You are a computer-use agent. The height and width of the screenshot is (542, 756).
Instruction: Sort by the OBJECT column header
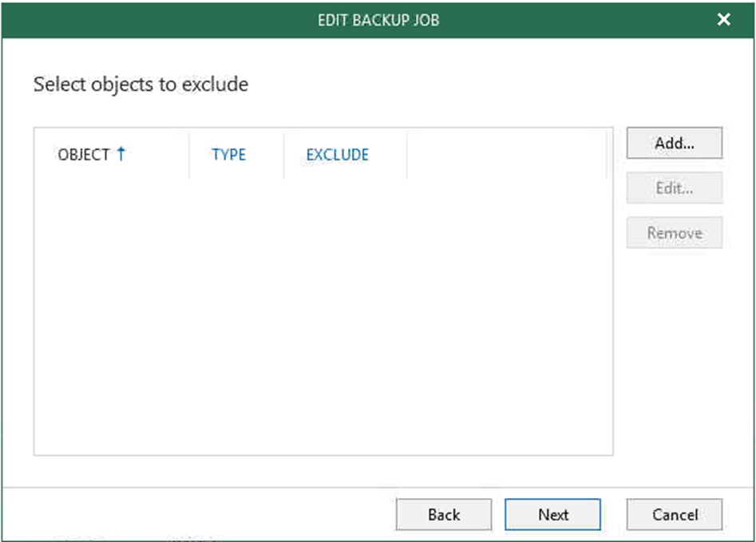point(83,155)
